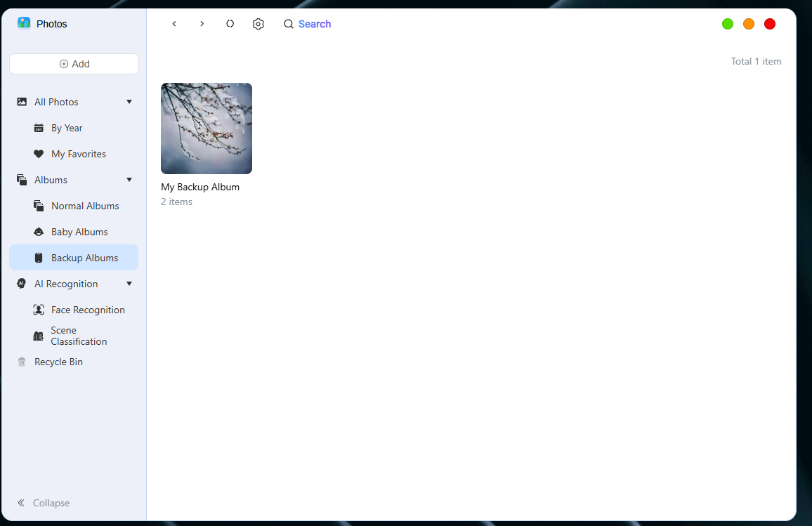Go back with the left arrow
Image resolution: width=812 pixels, height=526 pixels.
pyautogui.click(x=174, y=24)
